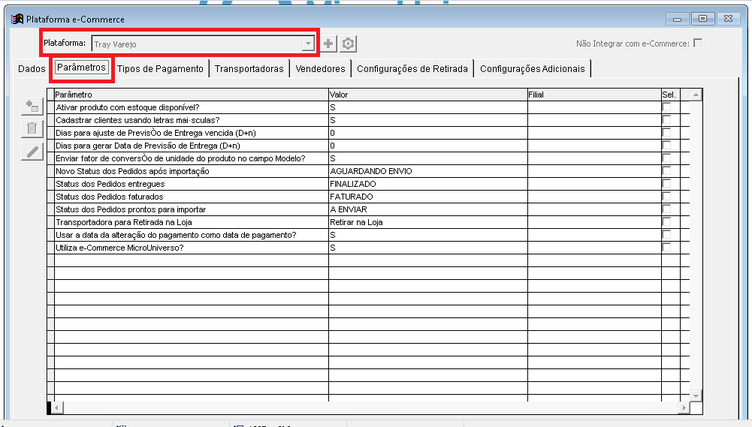Click the S value for Ativar produto row
This screenshot has width=752, height=427.
click(428, 107)
